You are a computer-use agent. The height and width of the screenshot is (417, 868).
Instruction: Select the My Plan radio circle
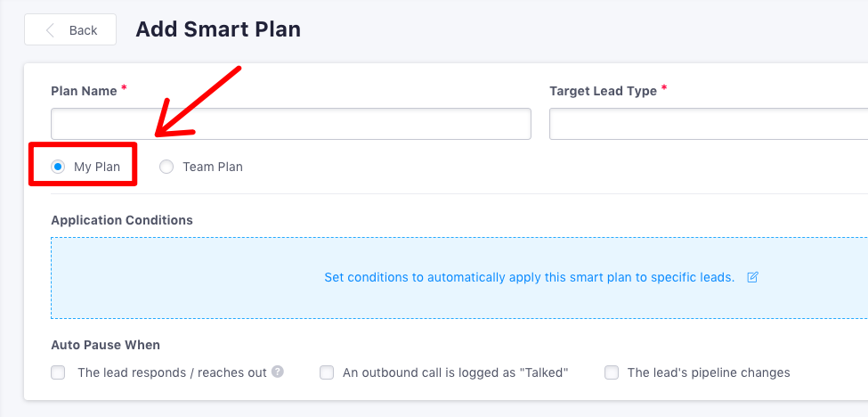coord(58,167)
